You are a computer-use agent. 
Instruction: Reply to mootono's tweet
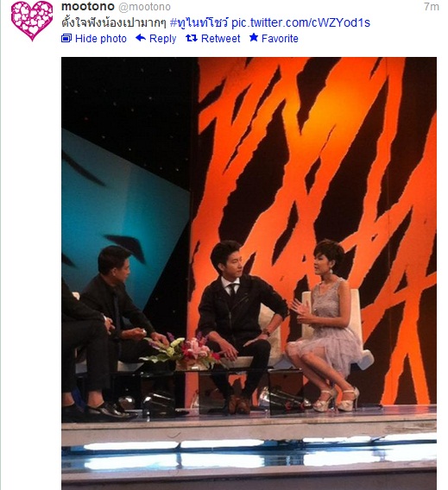pos(162,39)
